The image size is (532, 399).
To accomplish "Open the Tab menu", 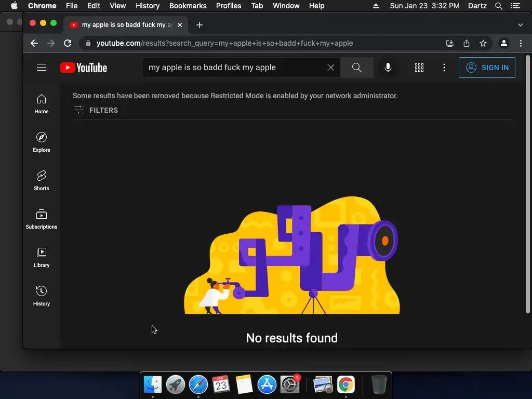I will coord(257,6).
